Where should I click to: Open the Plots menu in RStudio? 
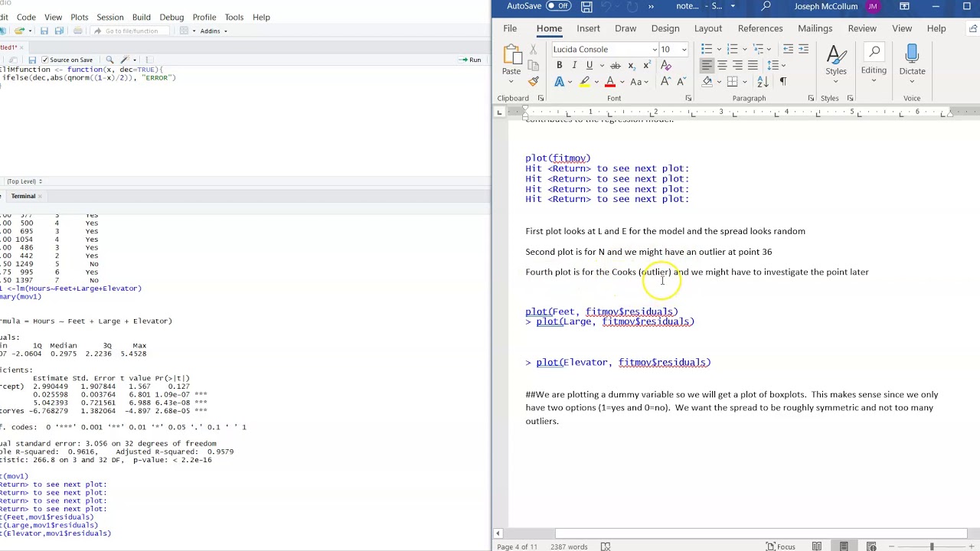79,17
